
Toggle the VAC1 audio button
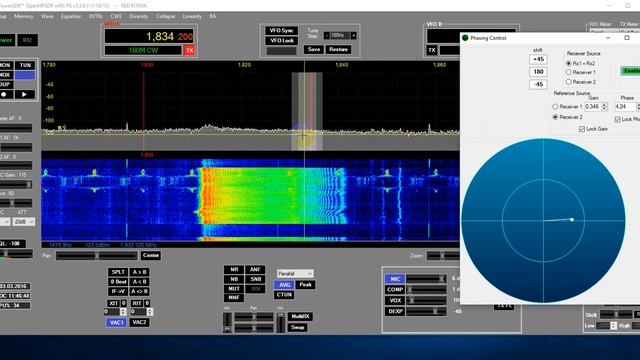[x=116, y=322]
